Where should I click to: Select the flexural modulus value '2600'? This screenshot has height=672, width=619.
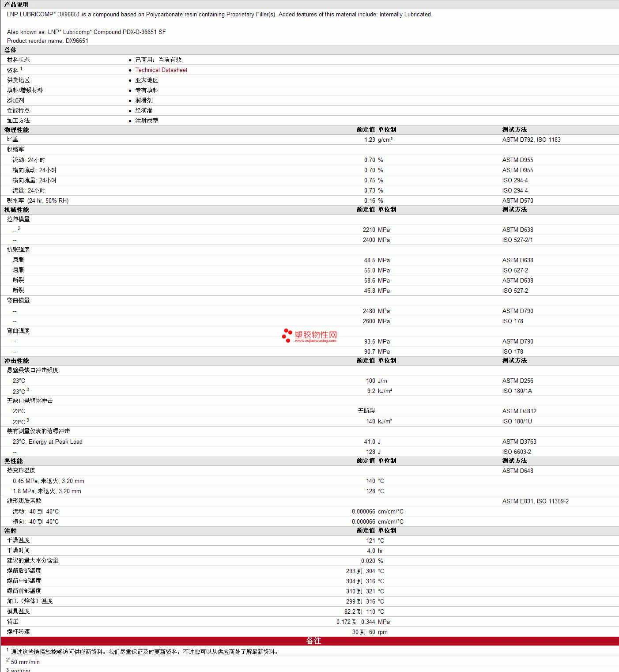(369, 321)
